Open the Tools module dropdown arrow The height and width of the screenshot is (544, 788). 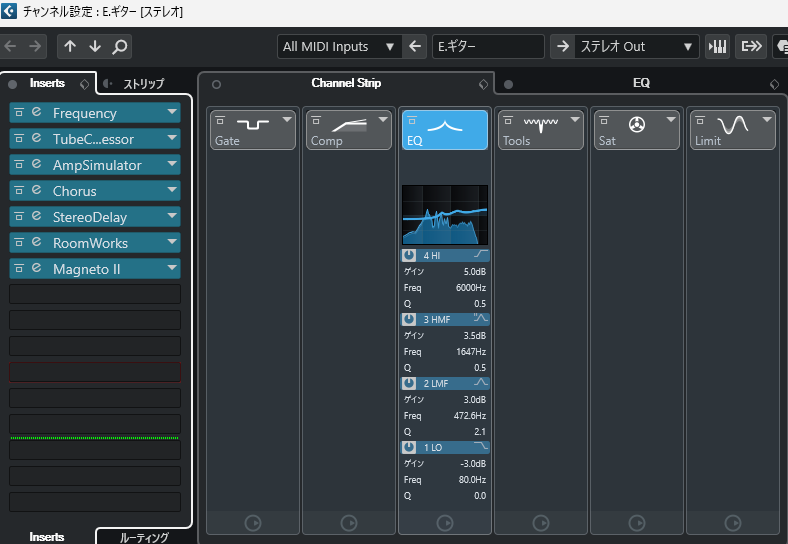(x=575, y=120)
